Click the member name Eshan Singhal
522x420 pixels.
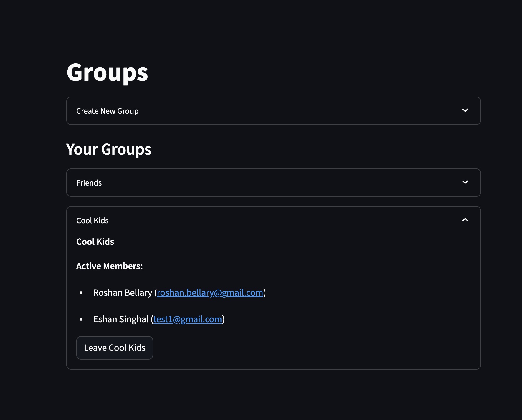click(x=121, y=319)
